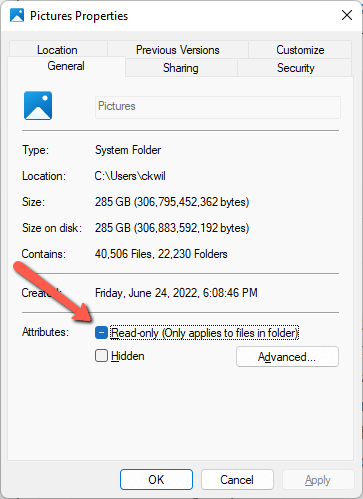The height and width of the screenshot is (499, 363).
Task: Select the General tab
Action: 66,66
